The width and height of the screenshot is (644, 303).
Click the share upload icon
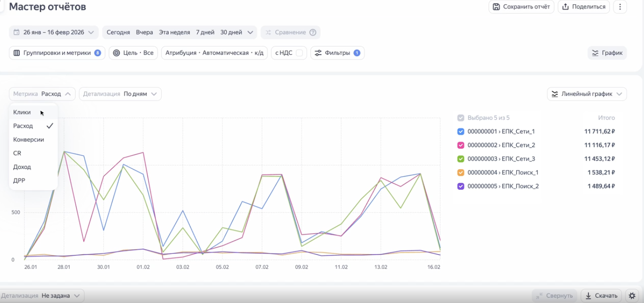click(x=565, y=7)
